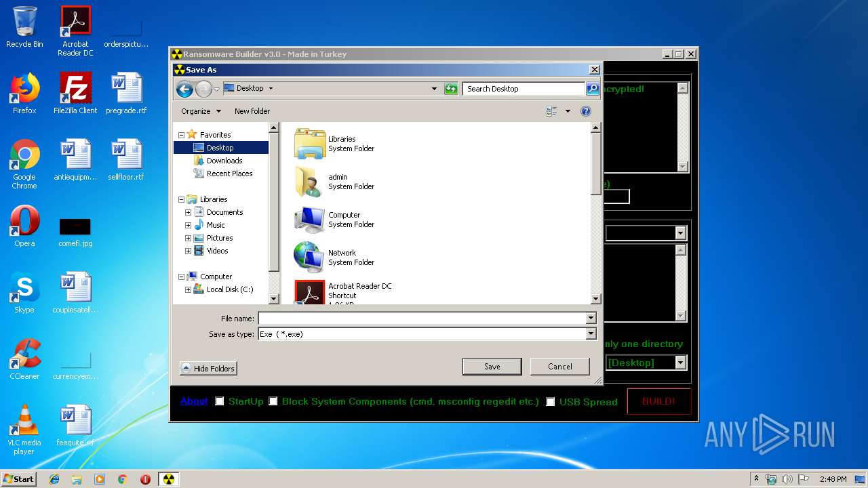Image resolution: width=868 pixels, height=488 pixels.
Task: Open the Organize menu
Action: [x=201, y=111]
